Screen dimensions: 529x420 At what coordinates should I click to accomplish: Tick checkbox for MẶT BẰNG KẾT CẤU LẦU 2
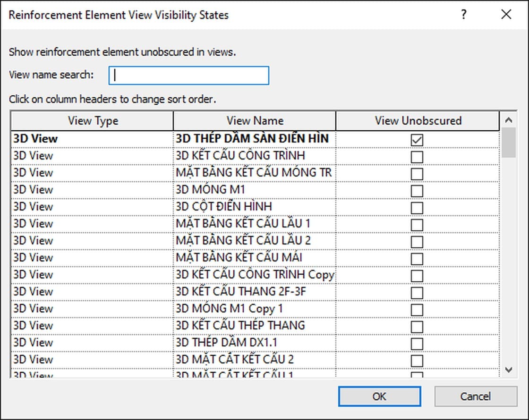[x=417, y=242]
